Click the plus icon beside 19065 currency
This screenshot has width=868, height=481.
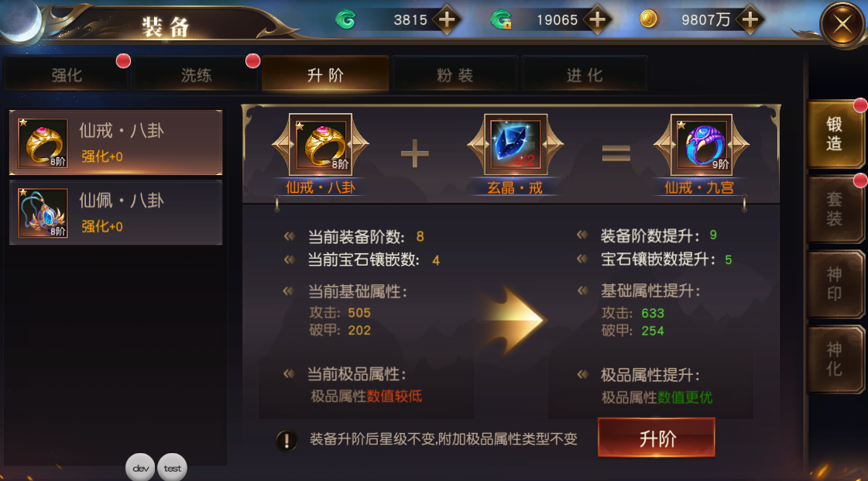(x=597, y=20)
